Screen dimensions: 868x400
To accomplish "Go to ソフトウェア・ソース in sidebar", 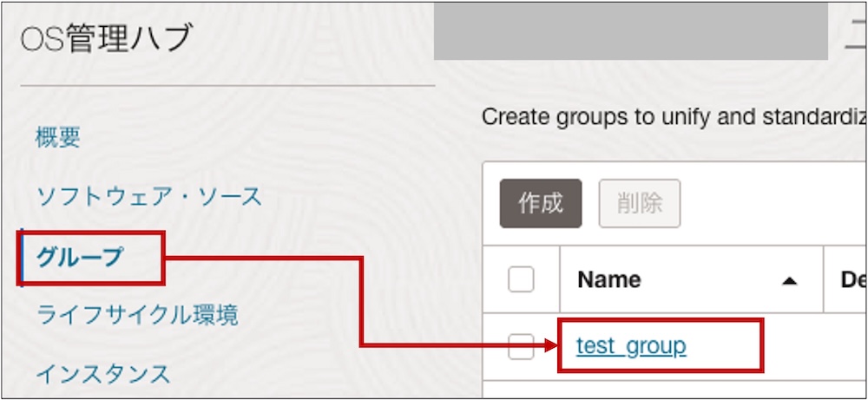I will tap(148, 196).
